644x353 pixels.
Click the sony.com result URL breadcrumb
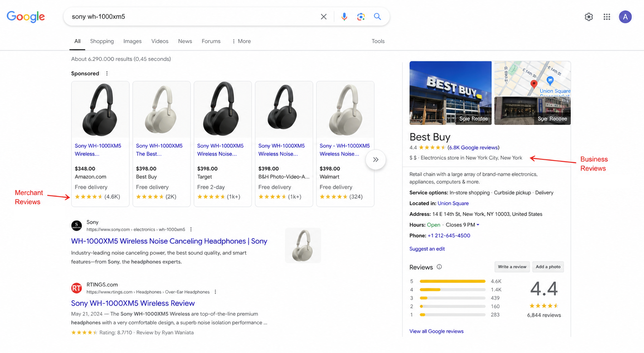pos(136,230)
